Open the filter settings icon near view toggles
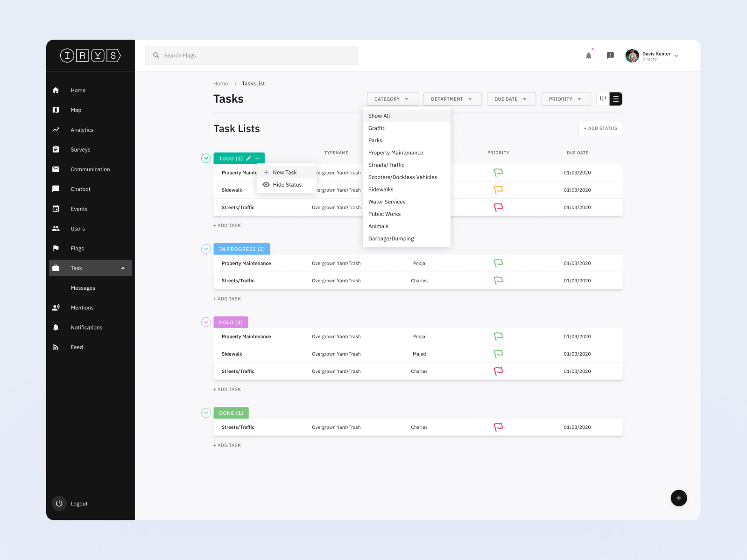 tap(603, 99)
